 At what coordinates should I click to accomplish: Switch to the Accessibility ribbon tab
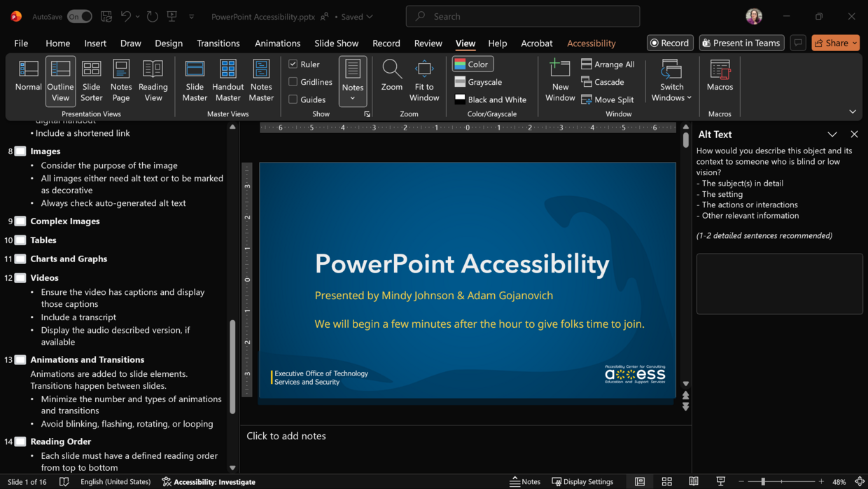click(x=591, y=43)
